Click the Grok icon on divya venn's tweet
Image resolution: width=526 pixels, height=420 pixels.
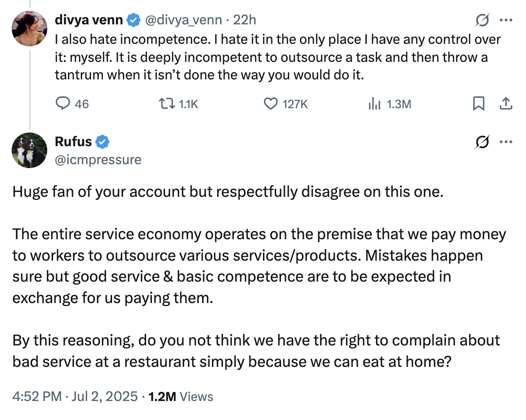click(482, 20)
